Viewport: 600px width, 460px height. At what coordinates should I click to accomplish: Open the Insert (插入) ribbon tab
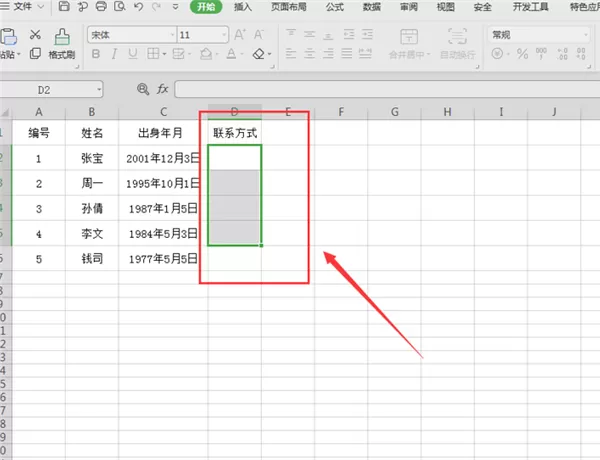pos(243,7)
